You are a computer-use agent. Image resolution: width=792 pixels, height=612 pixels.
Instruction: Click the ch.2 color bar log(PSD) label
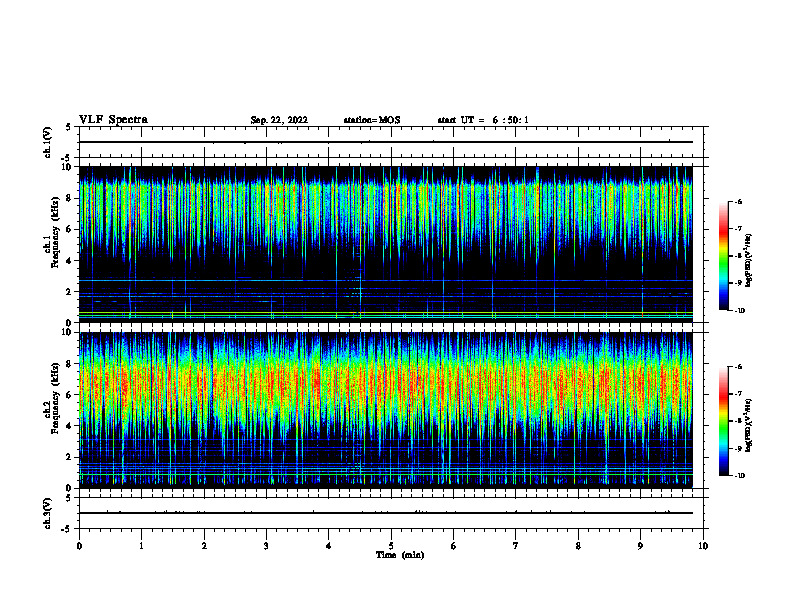749,426
